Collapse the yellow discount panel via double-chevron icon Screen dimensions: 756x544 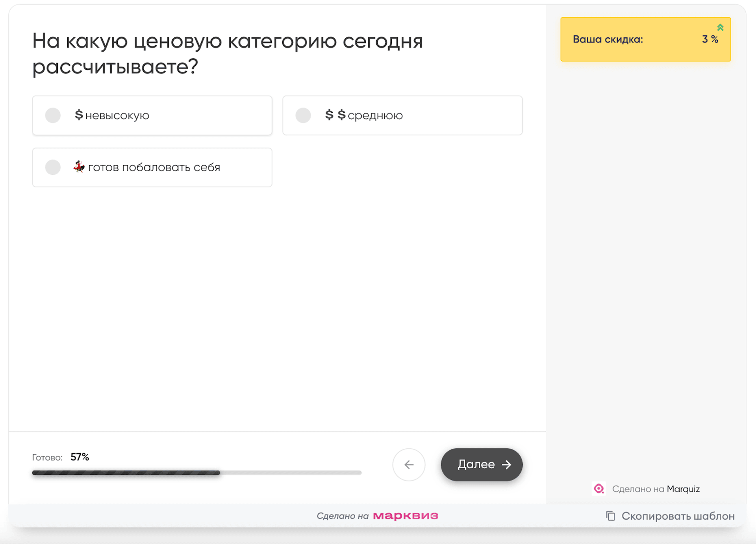[721, 27]
